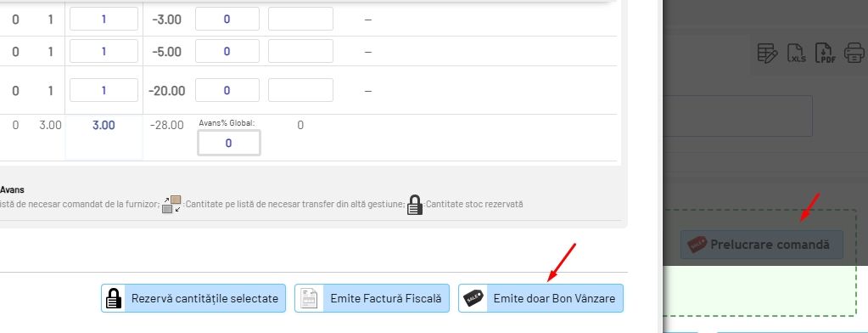Click advance percent field in the -3.00 row
868x333 pixels.
[x=227, y=19]
